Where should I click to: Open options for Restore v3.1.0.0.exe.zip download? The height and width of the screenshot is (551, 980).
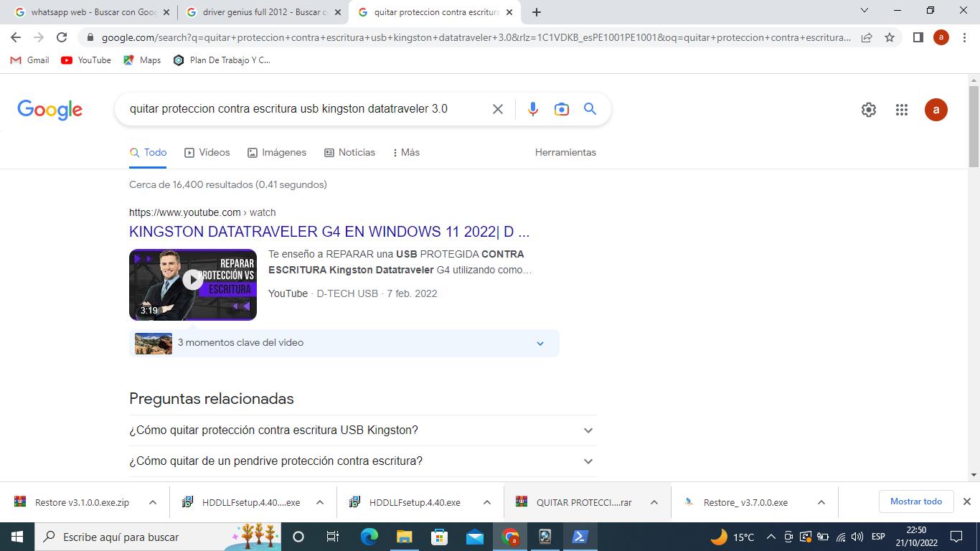[x=153, y=502]
